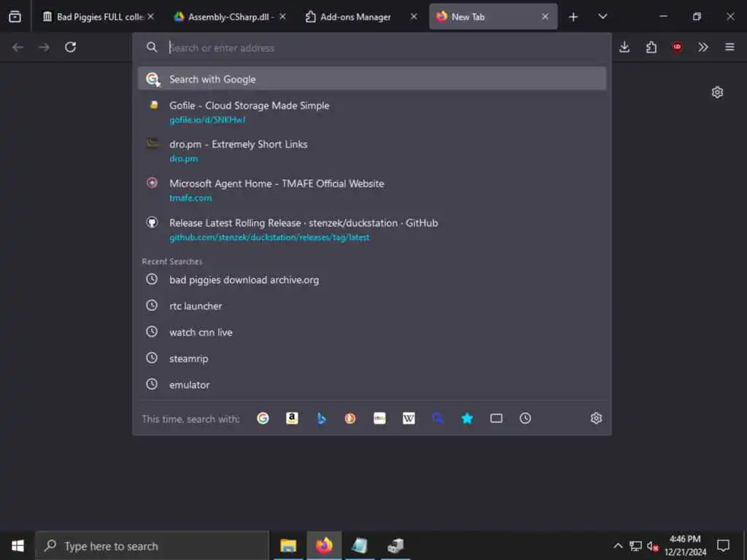Switch to Bad Piggies FULL collection tab

(98, 17)
